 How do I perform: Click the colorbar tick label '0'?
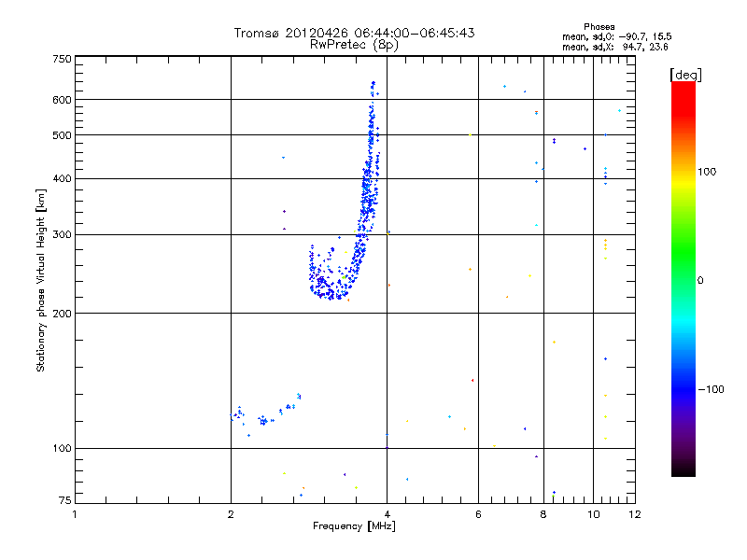coord(700,281)
